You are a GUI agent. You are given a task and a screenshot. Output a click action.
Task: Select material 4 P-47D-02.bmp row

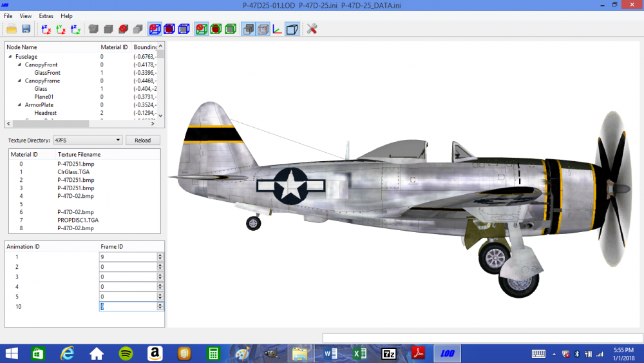click(x=84, y=196)
